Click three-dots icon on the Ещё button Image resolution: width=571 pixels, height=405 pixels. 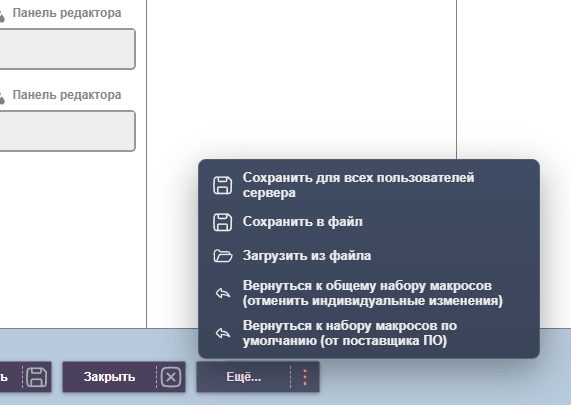[305, 377]
